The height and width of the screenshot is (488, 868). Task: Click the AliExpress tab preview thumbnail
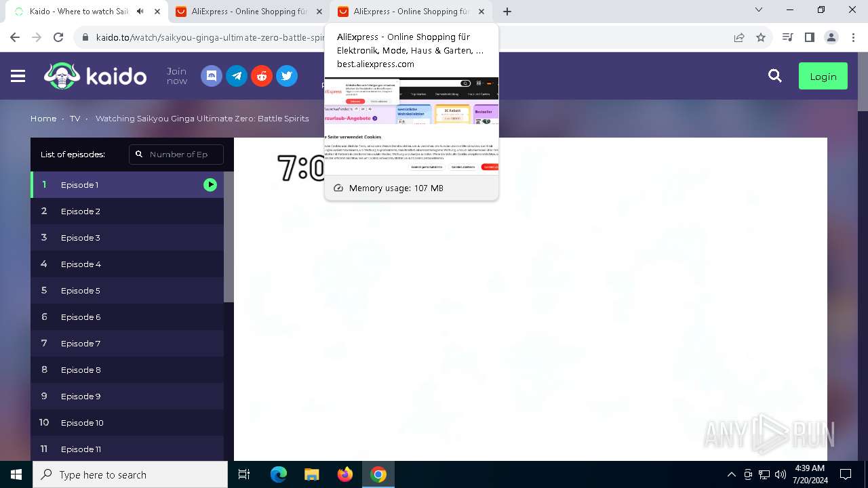(411, 126)
